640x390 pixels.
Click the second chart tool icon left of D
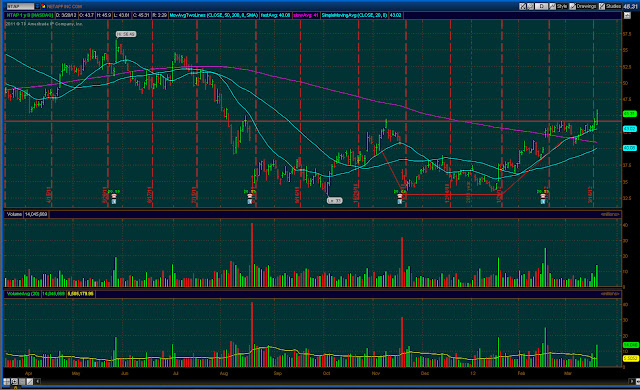[531, 6]
